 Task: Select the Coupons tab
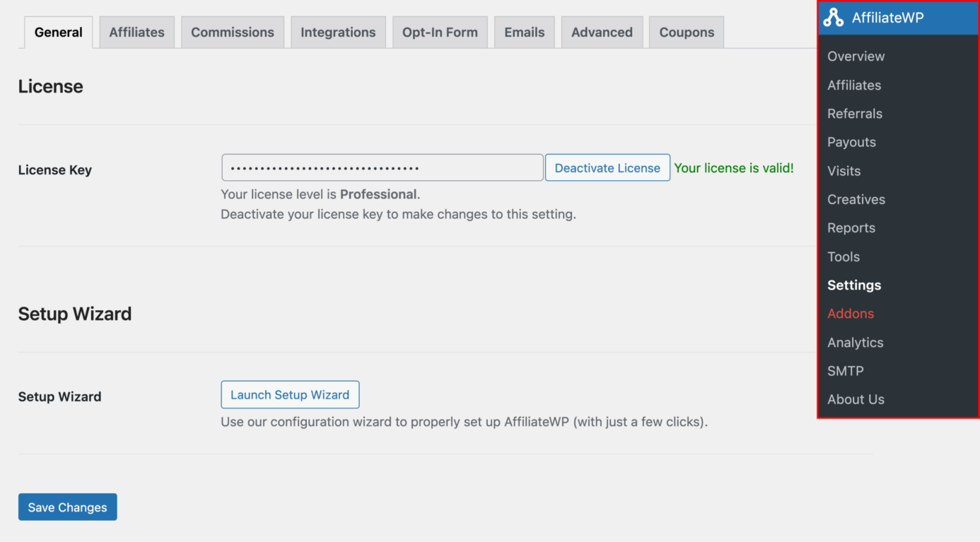(686, 32)
